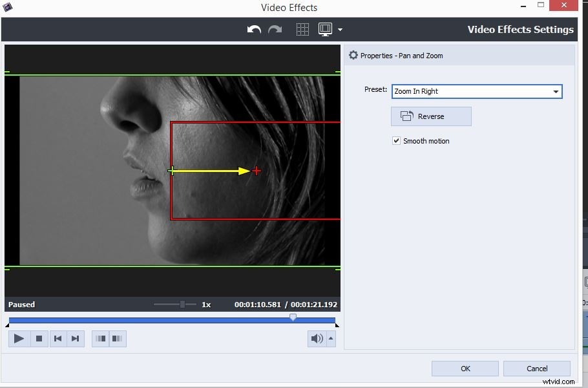Click the Reverse button
Screen dimensions: 588x388
[x=430, y=116]
